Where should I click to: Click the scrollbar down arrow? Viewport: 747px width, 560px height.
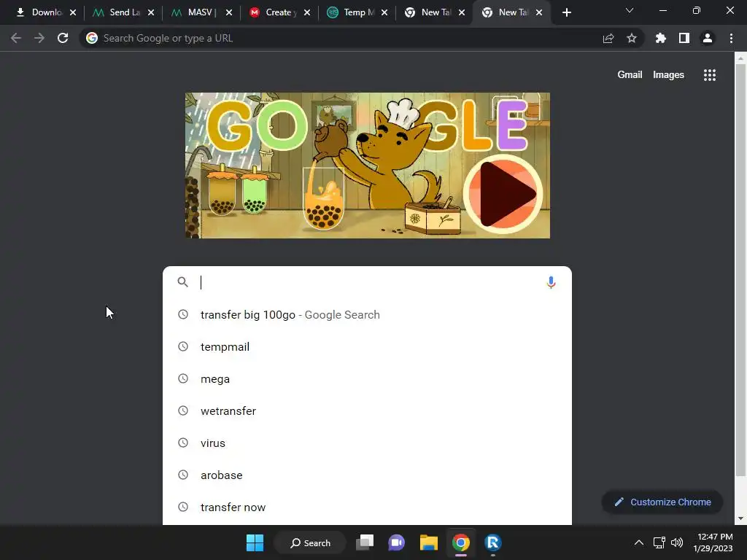740,518
